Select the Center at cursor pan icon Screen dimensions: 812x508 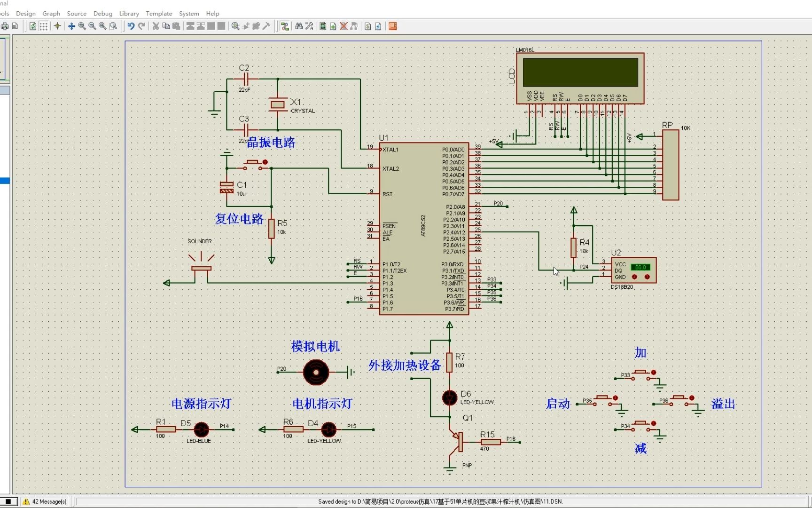click(x=71, y=26)
